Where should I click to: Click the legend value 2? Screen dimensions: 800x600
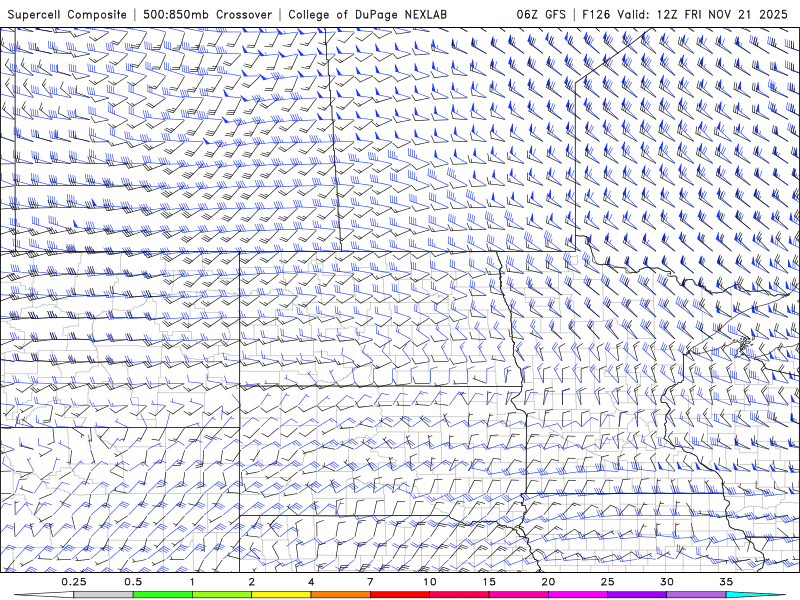(252, 582)
